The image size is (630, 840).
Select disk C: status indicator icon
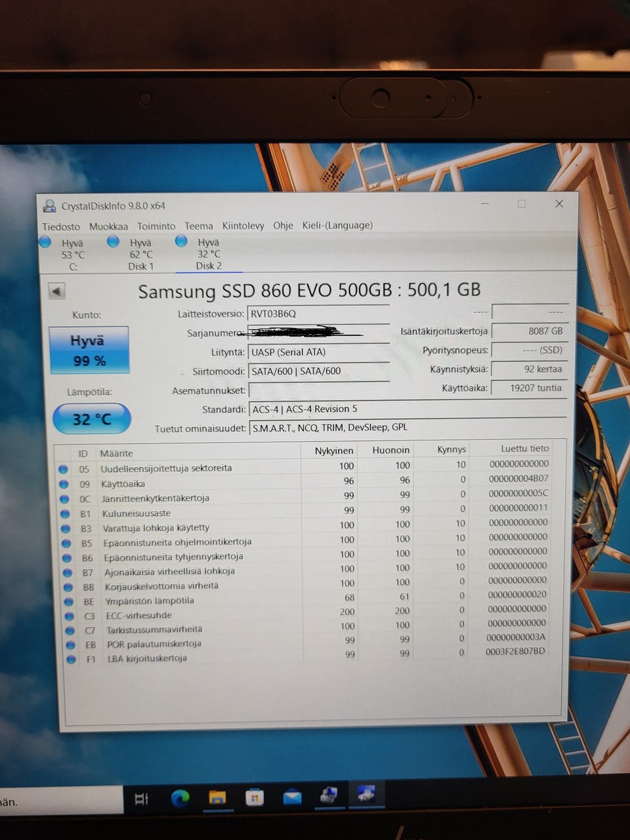coord(45,242)
